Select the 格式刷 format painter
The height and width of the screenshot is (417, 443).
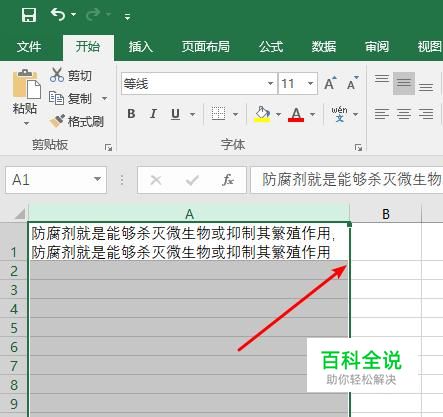tap(76, 121)
